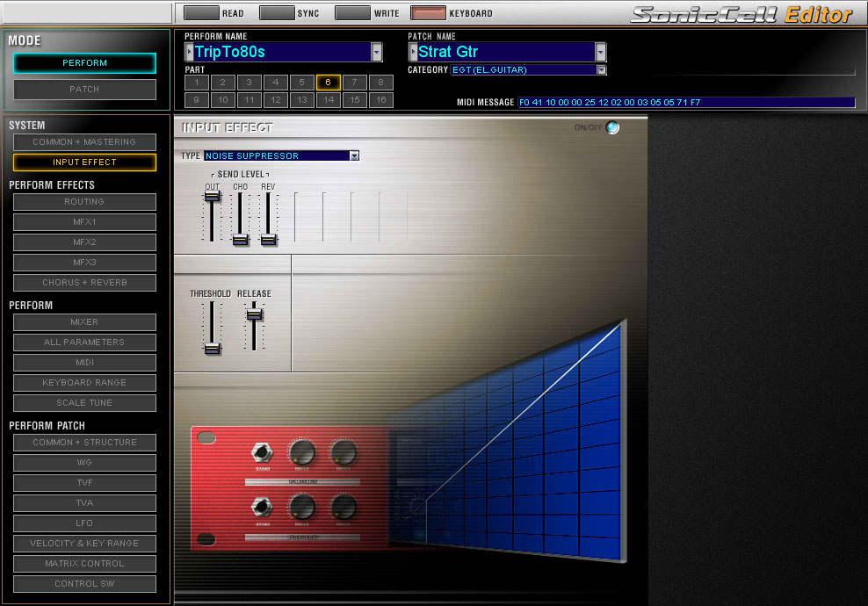Click the Strat Gtr patch name field
The height and width of the screenshot is (606, 868).
point(506,52)
